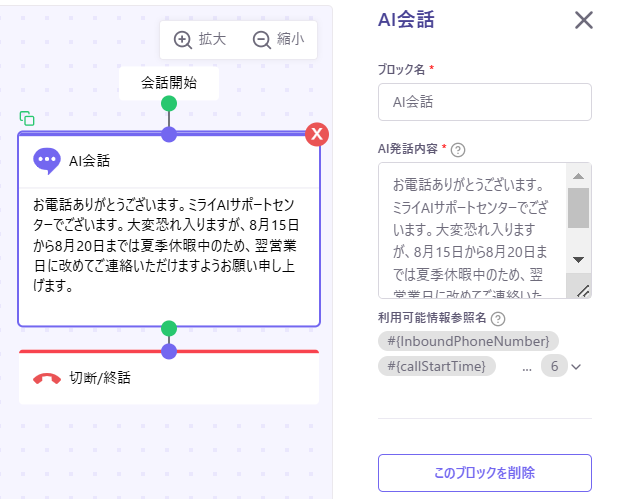Select the 切断/終話 block

pyautogui.click(x=168, y=378)
